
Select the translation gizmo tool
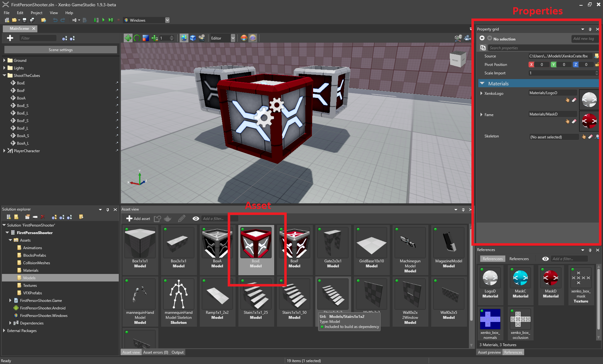(128, 38)
